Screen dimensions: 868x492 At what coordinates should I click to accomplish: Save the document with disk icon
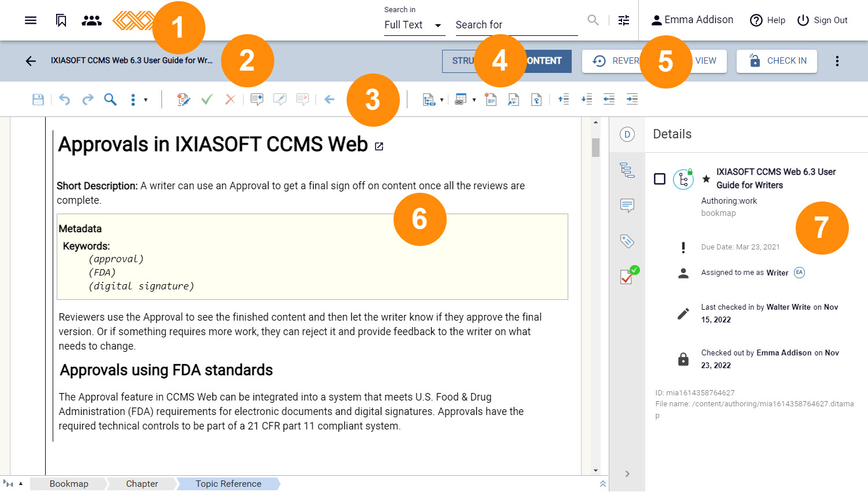[x=38, y=100]
